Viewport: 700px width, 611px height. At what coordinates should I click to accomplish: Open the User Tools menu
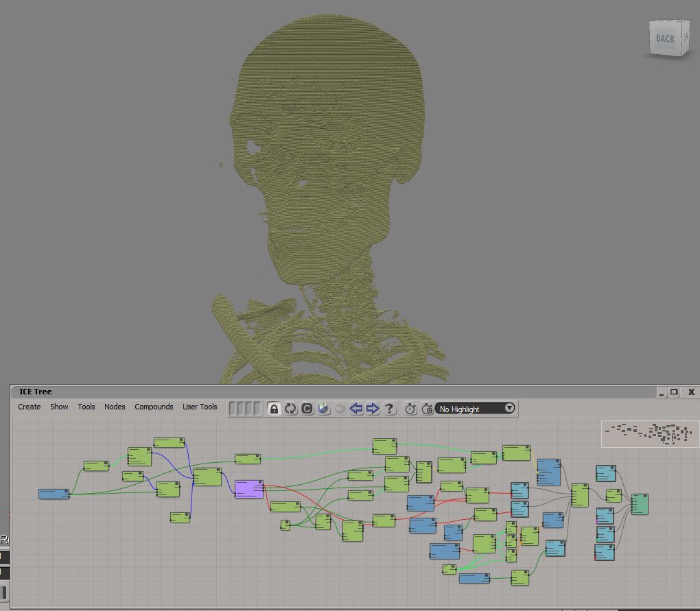pyautogui.click(x=200, y=407)
